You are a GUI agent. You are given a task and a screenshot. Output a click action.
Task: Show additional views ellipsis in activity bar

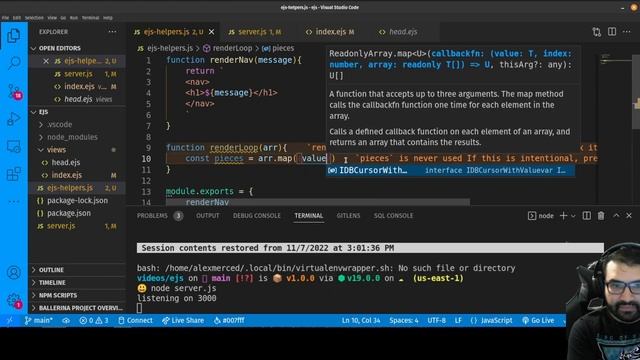tap(13, 201)
